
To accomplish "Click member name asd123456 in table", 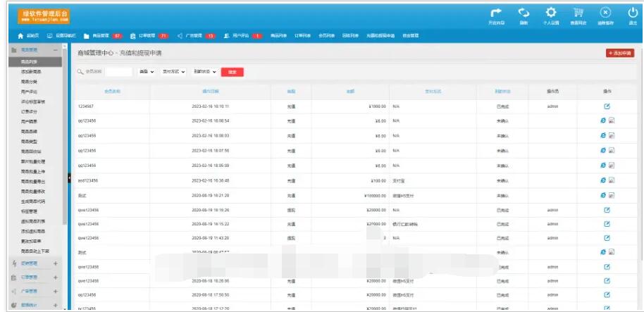I will tap(87, 180).
